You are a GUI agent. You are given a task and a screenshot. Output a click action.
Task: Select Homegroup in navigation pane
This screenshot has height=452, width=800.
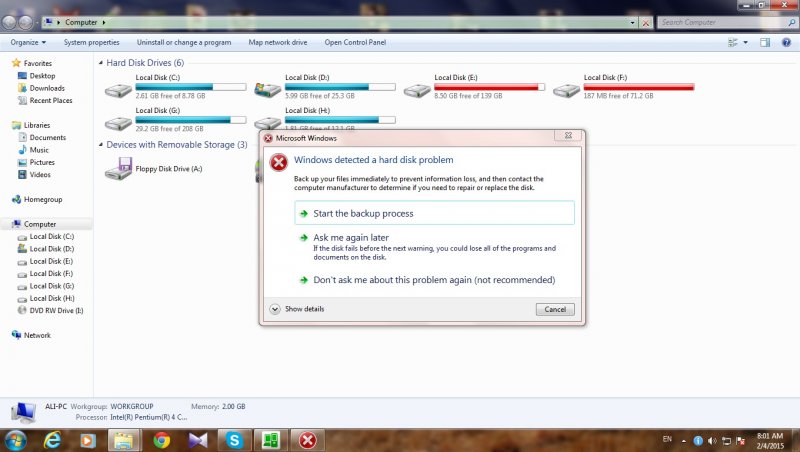point(37,199)
